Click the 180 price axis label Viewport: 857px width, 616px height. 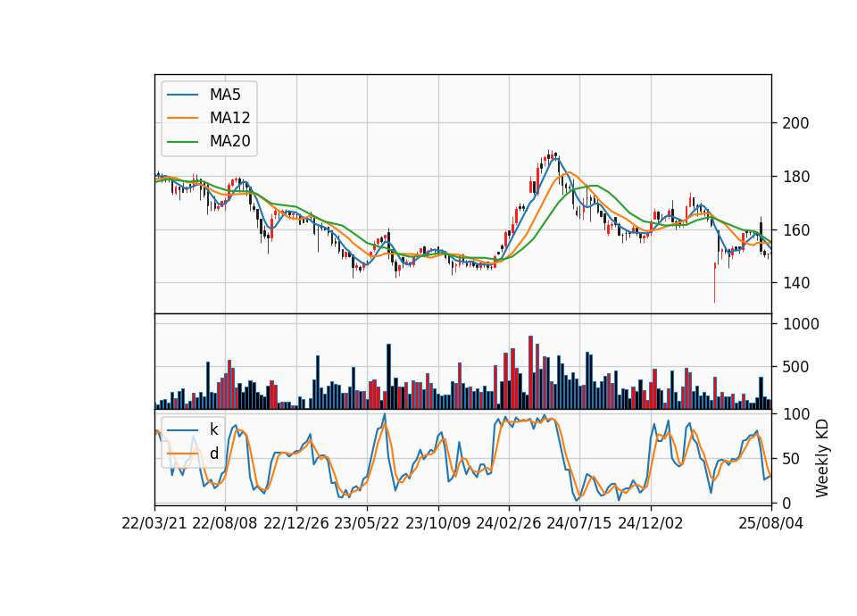click(795, 177)
